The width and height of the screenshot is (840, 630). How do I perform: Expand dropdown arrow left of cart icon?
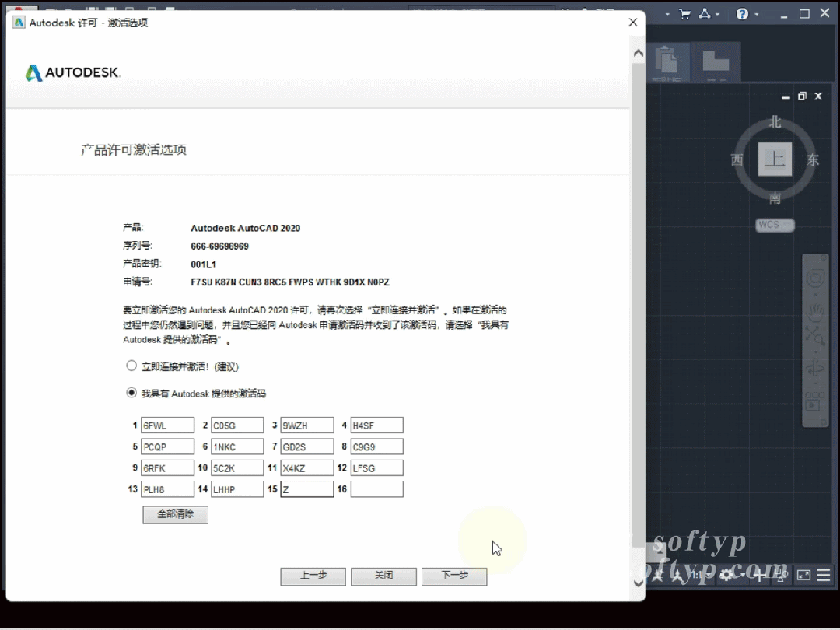[667, 15]
